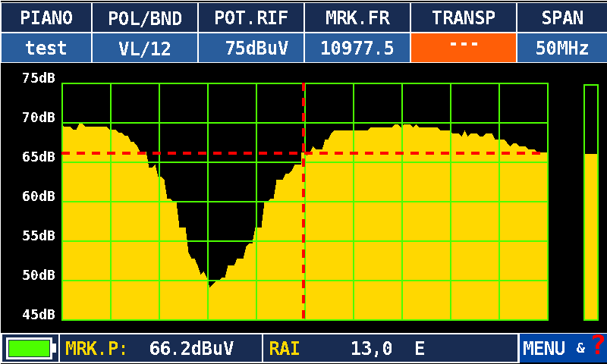This screenshot has height=364, width=607.
Task: Select the TRANSP header
Action: [x=464, y=17]
